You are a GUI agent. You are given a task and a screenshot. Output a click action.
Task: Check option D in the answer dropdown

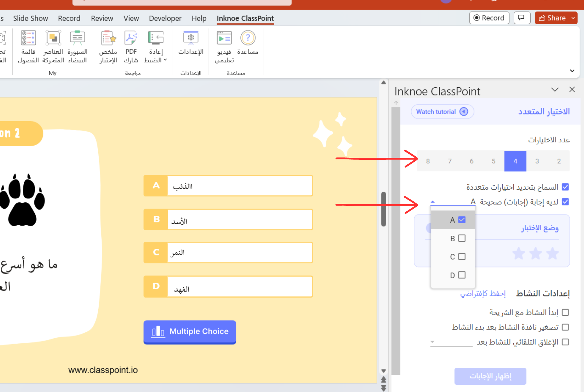tap(462, 275)
